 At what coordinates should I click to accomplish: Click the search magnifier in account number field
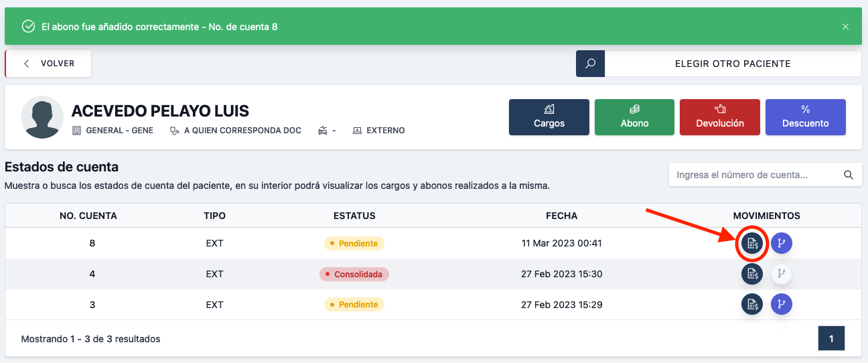pos(848,175)
